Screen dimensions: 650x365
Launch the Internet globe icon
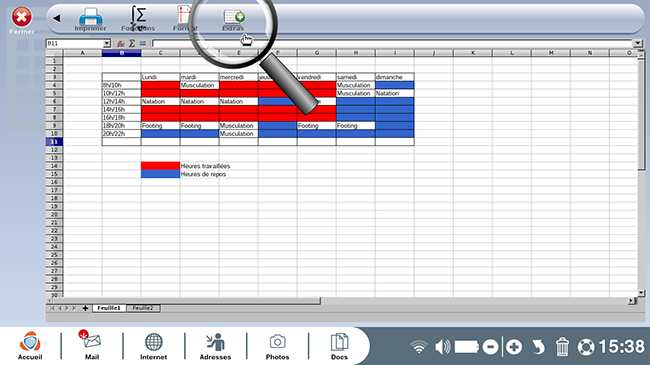pyautogui.click(x=153, y=346)
